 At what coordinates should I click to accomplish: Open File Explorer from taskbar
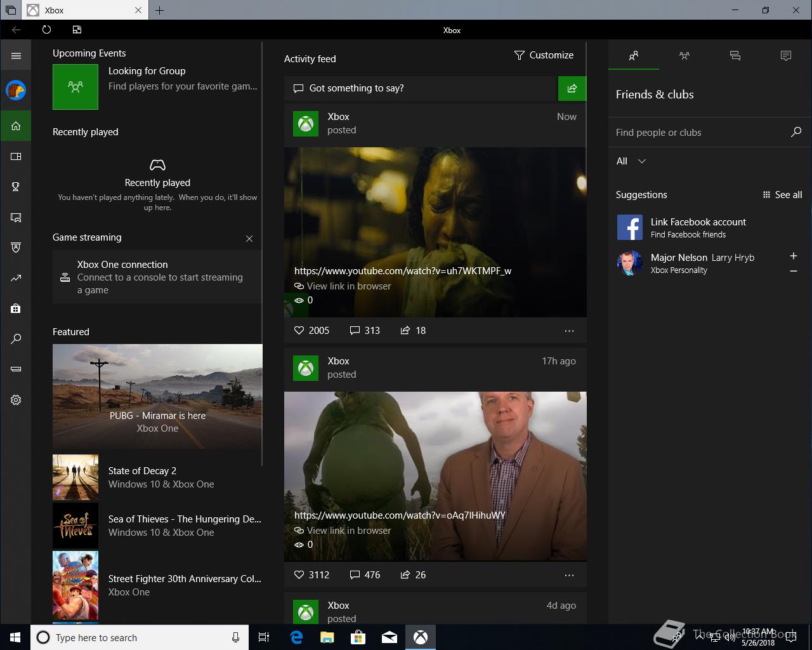click(327, 637)
